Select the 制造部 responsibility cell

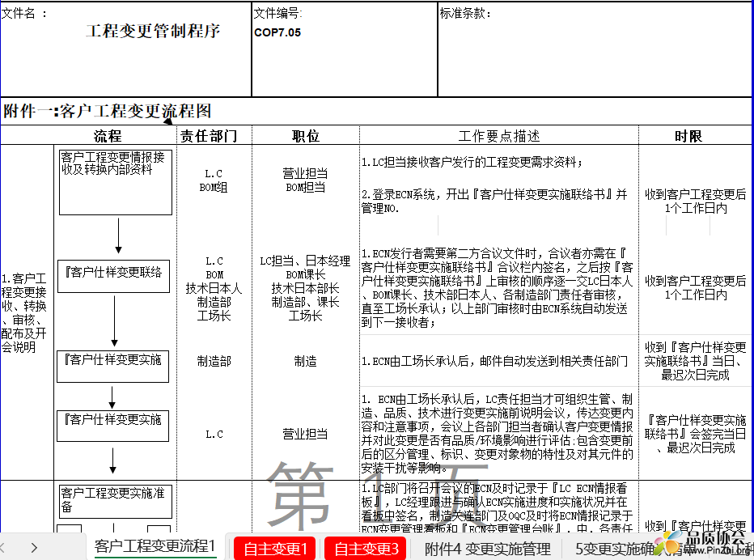tap(214, 361)
